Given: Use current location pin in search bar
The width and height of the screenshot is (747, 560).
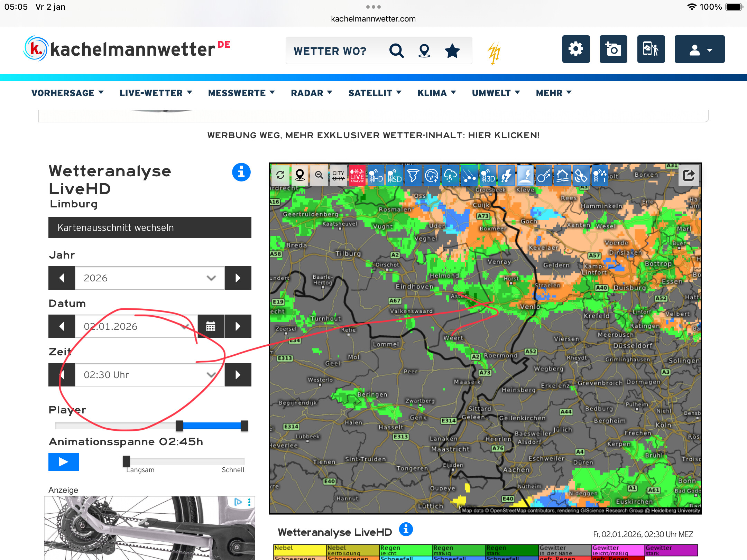Looking at the screenshot, I should point(424,51).
